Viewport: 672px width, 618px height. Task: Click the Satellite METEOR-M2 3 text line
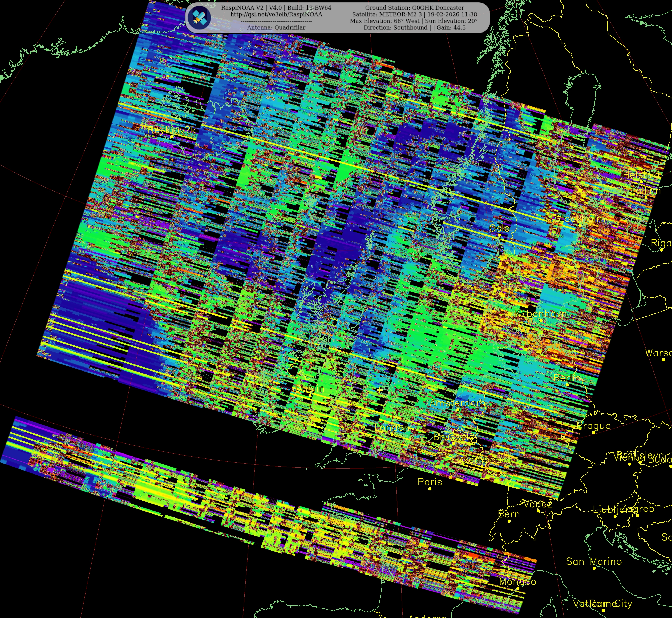click(414, 14)
